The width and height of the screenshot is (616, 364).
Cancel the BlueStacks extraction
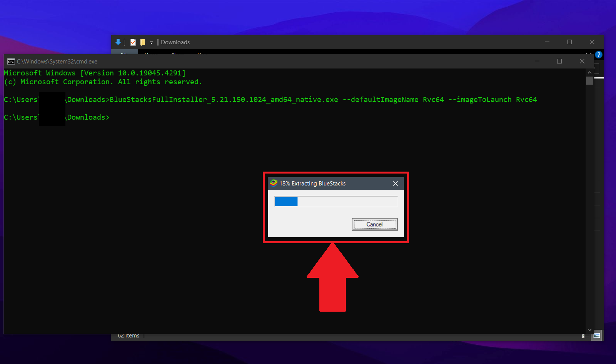374,224
